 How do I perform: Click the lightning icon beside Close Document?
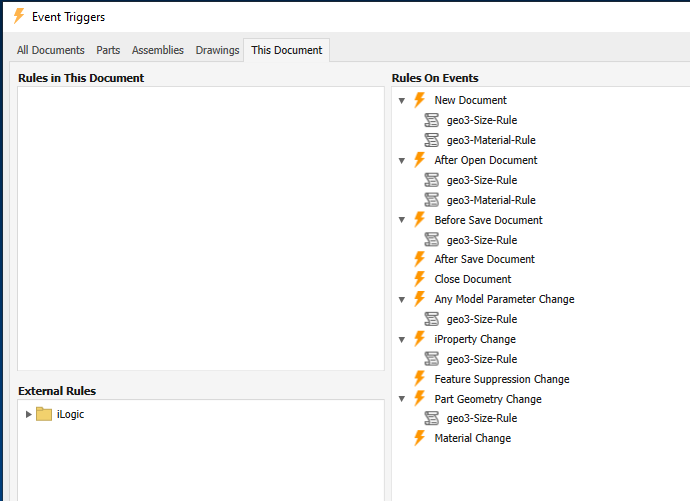point(420,279)
